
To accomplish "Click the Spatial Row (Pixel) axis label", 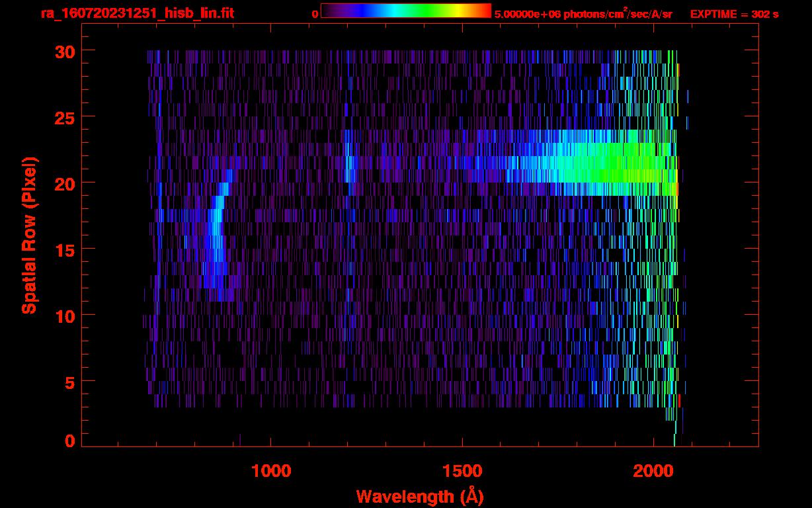I will coord(28,235).
